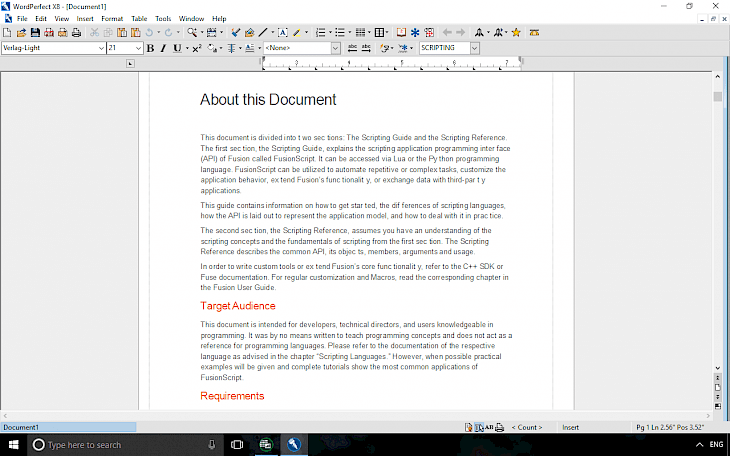730x456 pixels.
Task: Select the highlighter pen tool
Action: click(x=297, y=33)
